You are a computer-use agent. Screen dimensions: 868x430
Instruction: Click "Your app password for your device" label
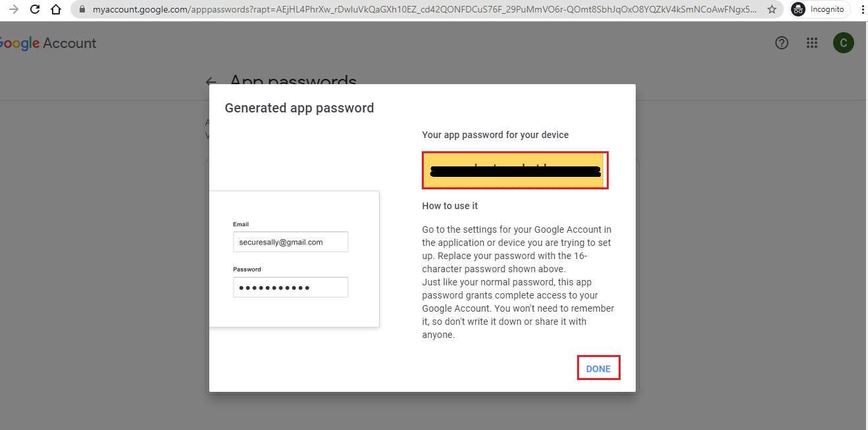point(495,135)
